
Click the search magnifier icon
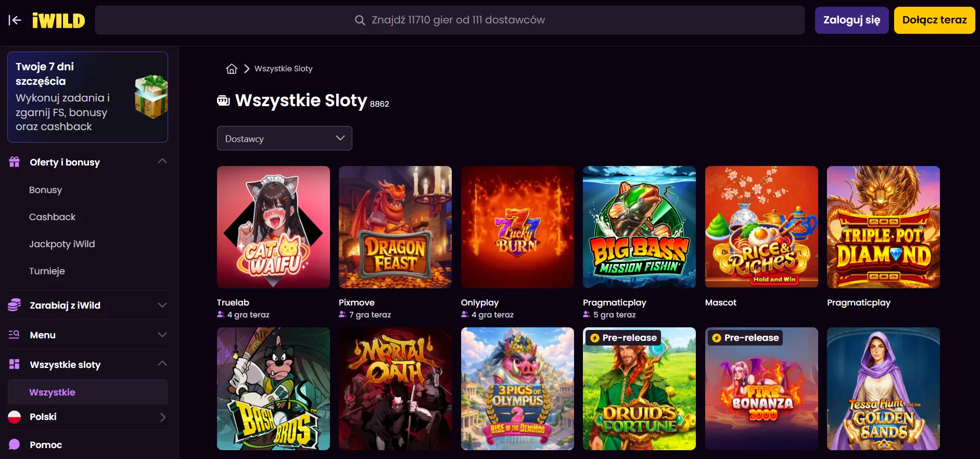pyautogui.click(x=360, y=20)
